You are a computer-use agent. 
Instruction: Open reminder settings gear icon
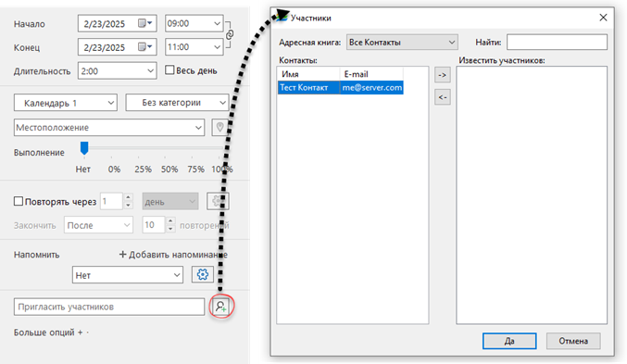pyautogui.click(x=202, y=274)
